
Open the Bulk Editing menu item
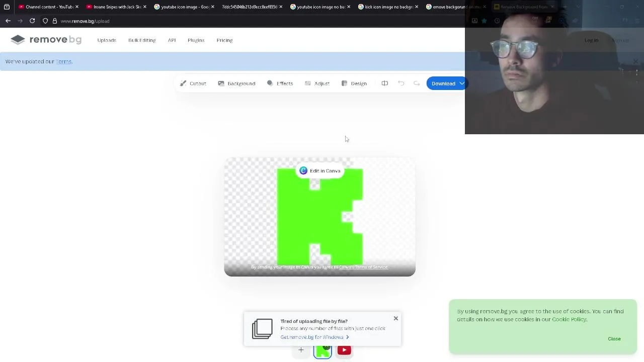[142, 40]
